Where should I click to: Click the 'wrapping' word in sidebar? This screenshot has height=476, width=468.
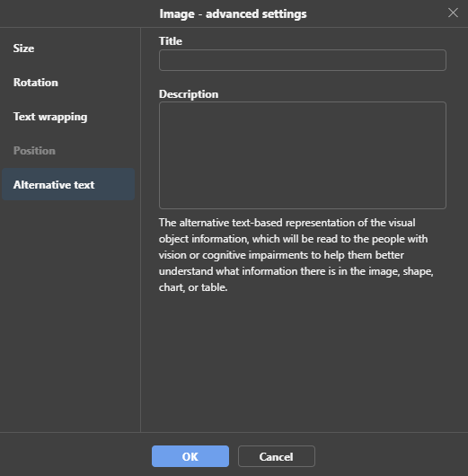point(63,117)
